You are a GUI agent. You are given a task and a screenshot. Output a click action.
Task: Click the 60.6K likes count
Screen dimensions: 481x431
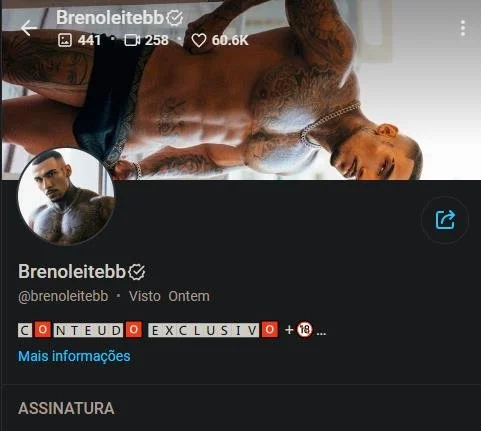pyautogui.click(x=230, y=40)
